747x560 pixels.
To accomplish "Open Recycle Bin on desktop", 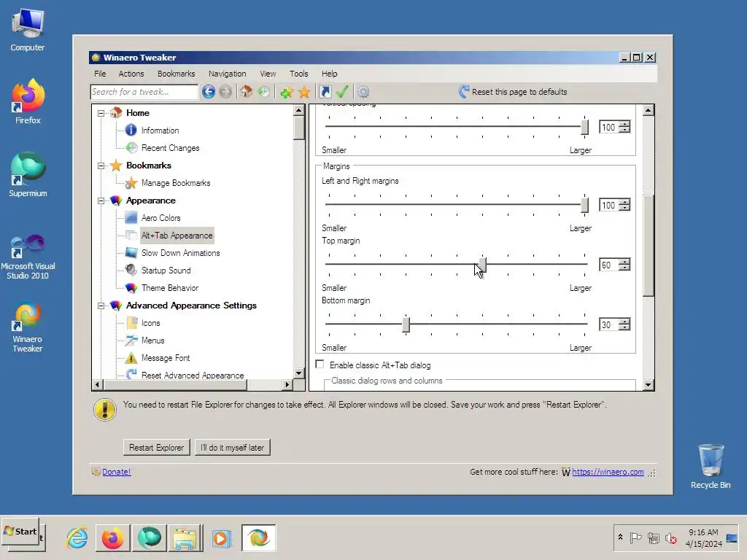I will 711,467.
